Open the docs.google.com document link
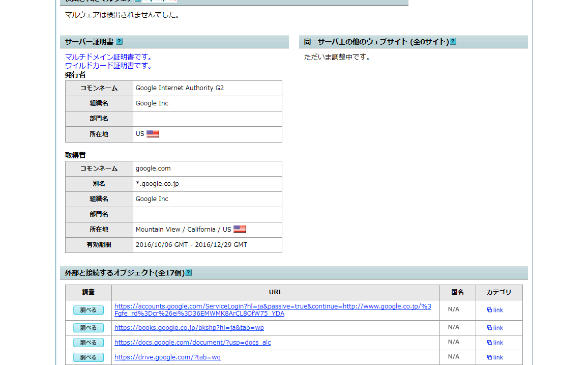 192,343
